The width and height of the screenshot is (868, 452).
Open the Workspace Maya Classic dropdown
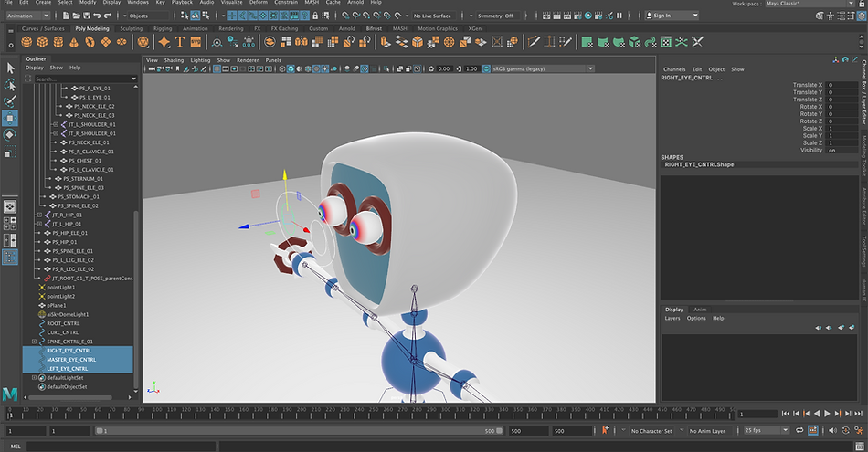point(810,4)
